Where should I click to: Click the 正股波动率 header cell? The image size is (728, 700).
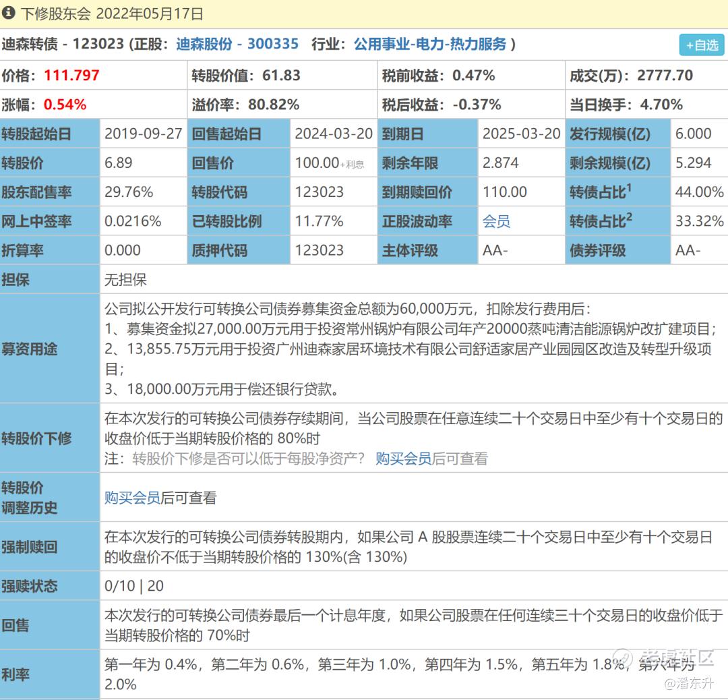[427, 221]
